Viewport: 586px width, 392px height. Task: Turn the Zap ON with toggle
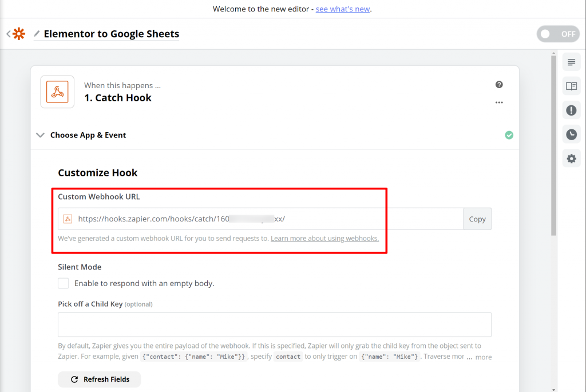click(557, 34)
